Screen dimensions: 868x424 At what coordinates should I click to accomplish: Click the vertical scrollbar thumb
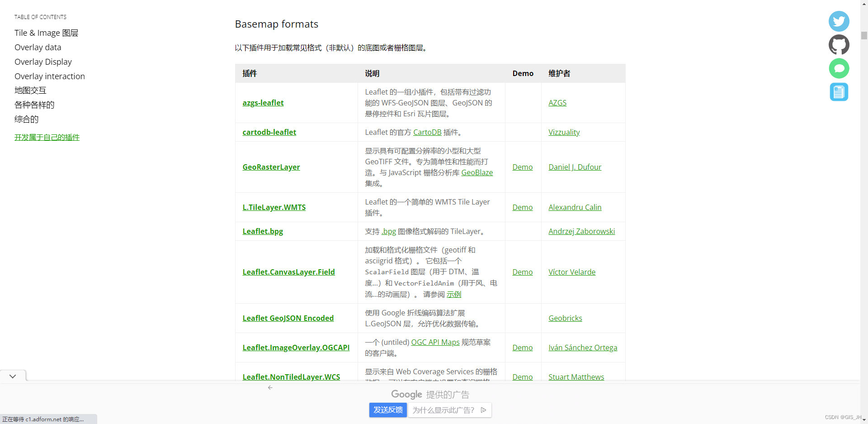pos(864,36)
